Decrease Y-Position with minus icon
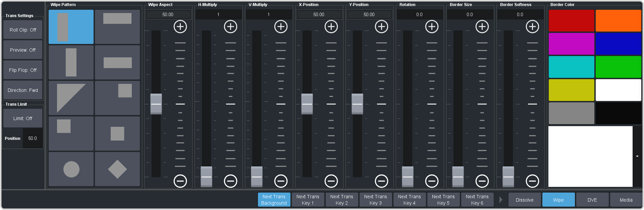Image resolution: width=644 pixels, height=210 pixels. [381, 181]
